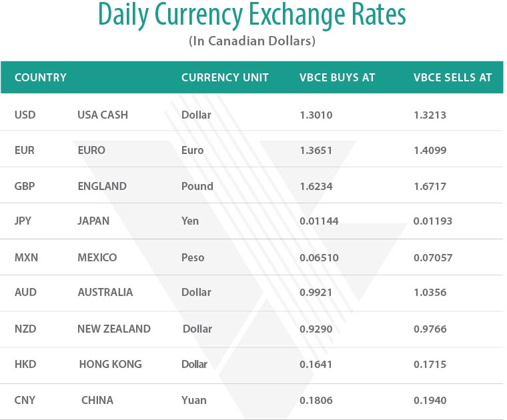The image size is (507, 420).
Task: Select the NEW ZEALAND country name
Action: click(114, 329)
